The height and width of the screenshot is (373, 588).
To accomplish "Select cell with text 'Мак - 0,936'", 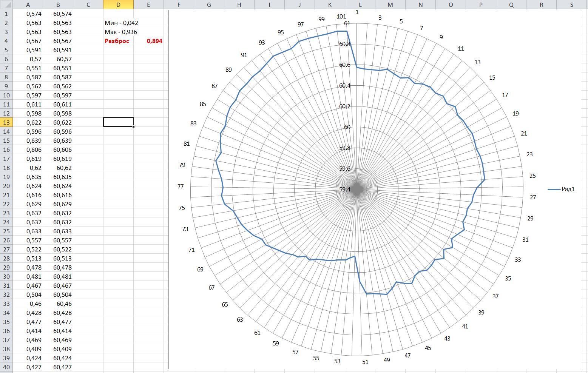I will 119,32.
